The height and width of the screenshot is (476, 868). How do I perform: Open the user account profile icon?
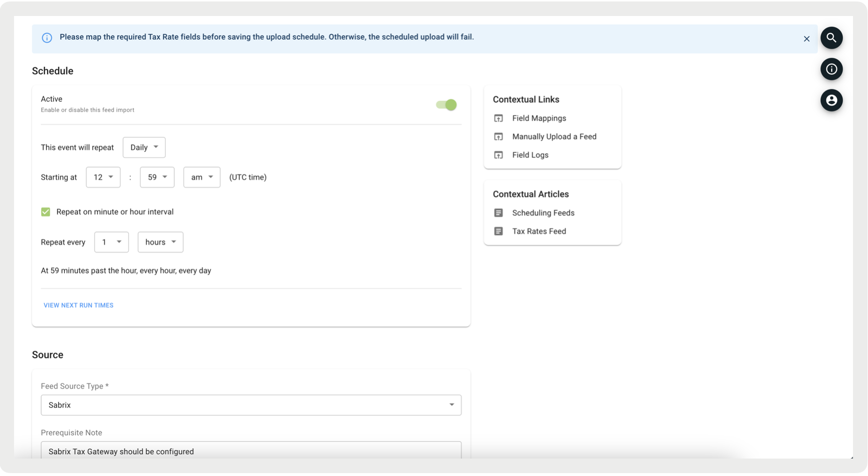point(831,100)
